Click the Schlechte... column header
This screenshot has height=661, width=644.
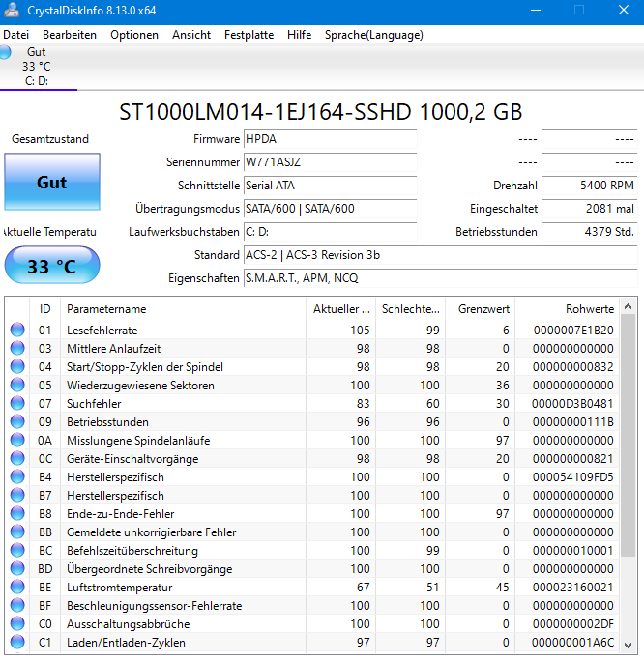click(x=411, y=309)
